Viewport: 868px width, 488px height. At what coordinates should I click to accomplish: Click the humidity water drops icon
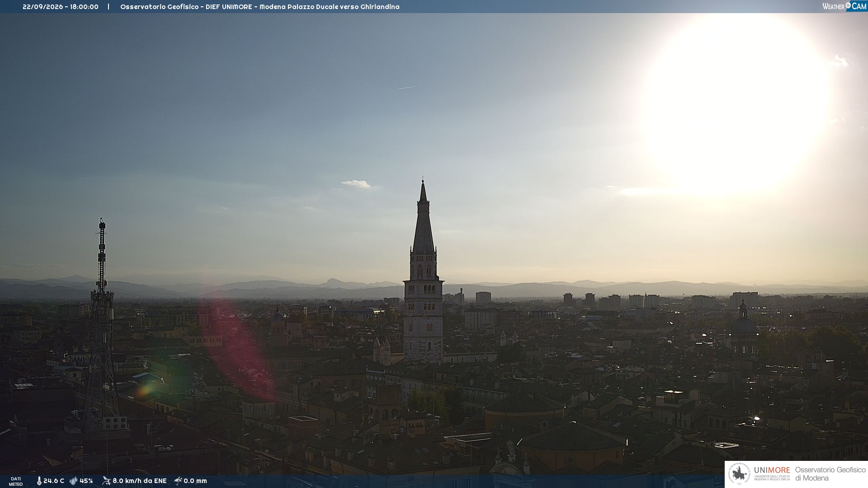[74, 481]
